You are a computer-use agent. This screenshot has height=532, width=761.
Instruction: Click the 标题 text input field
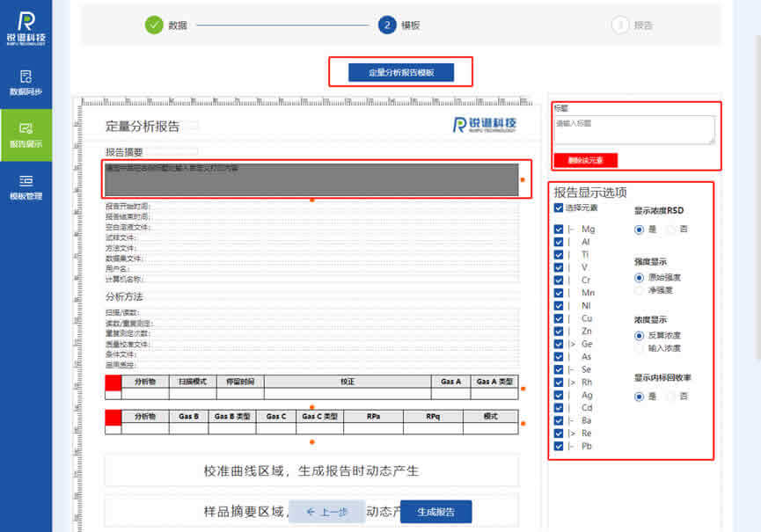[633, 129]
